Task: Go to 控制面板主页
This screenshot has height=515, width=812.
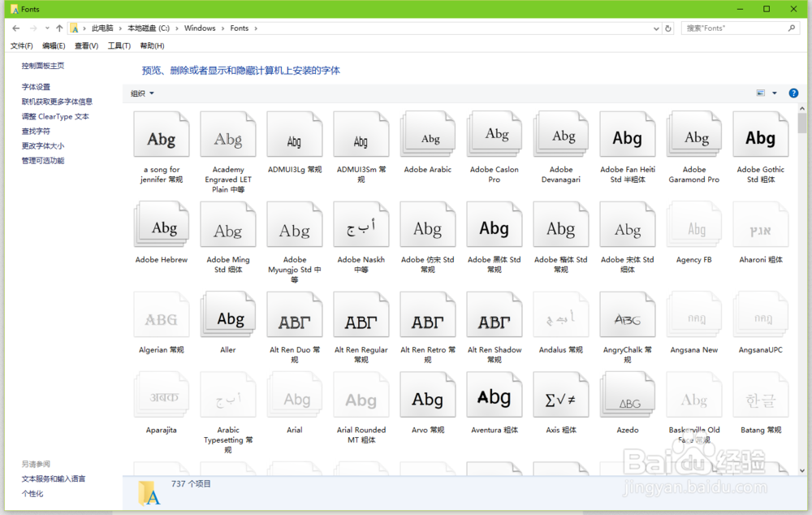Action: tap(43, 66)
